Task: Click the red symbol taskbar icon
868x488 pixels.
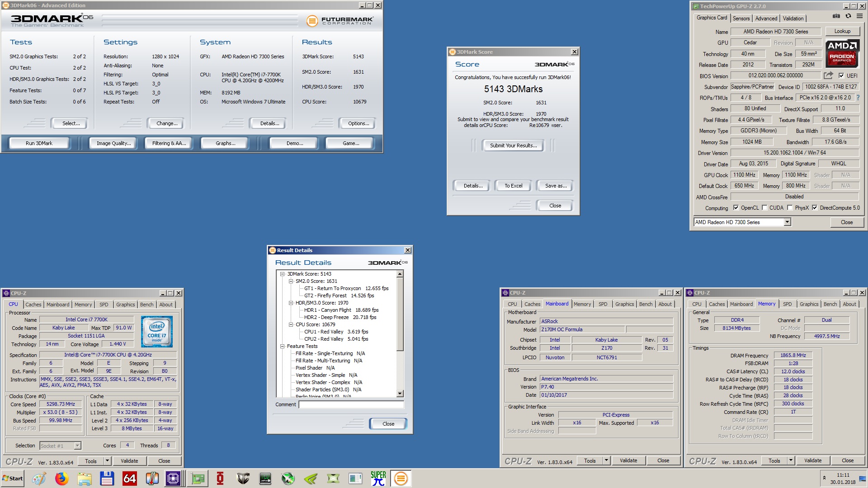Action: coord(220,479)
